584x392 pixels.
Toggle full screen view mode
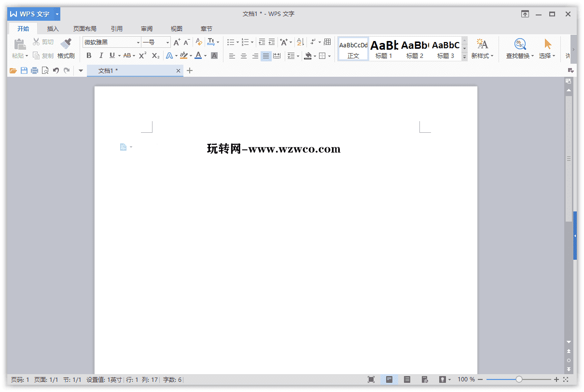pos(370,379)
